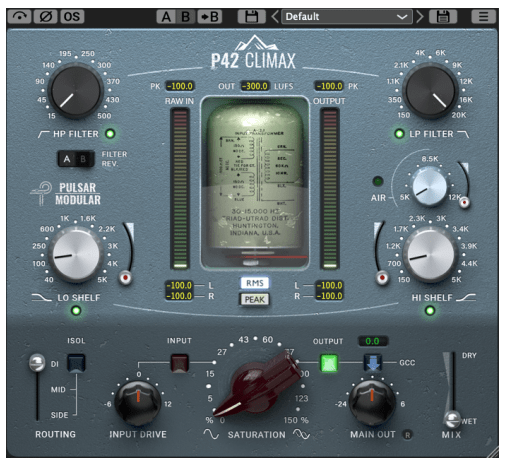Click the small R reset icon near Main Out
510x466 pixels.
[407, 435]
